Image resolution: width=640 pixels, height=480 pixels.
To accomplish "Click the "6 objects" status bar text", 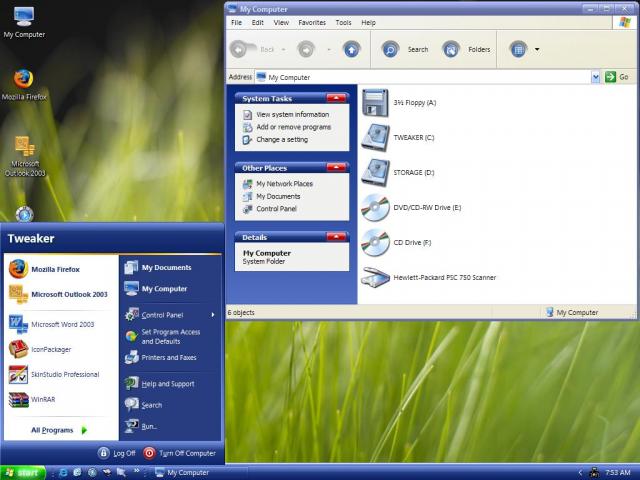I will (x=241, y=313).
